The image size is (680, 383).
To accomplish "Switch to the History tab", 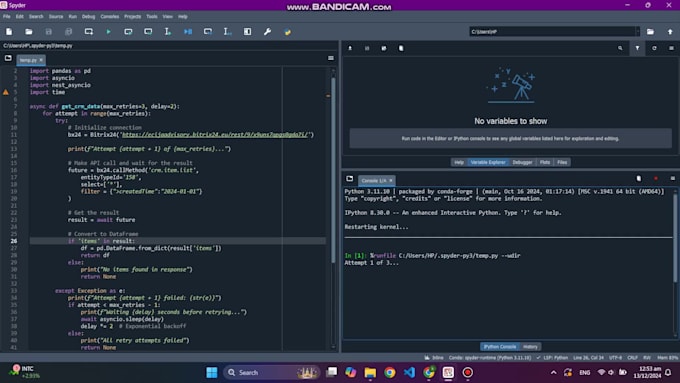I will click(x=530, y=347).
